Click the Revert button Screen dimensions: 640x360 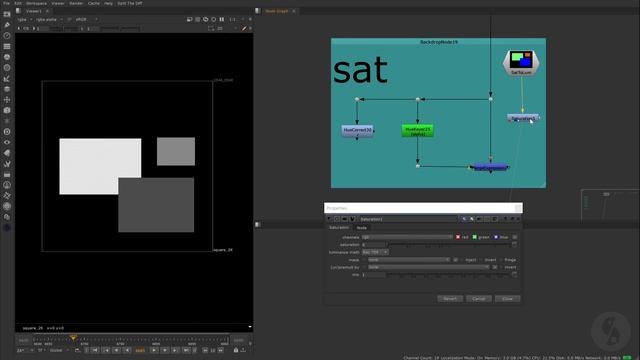[450, 299]
